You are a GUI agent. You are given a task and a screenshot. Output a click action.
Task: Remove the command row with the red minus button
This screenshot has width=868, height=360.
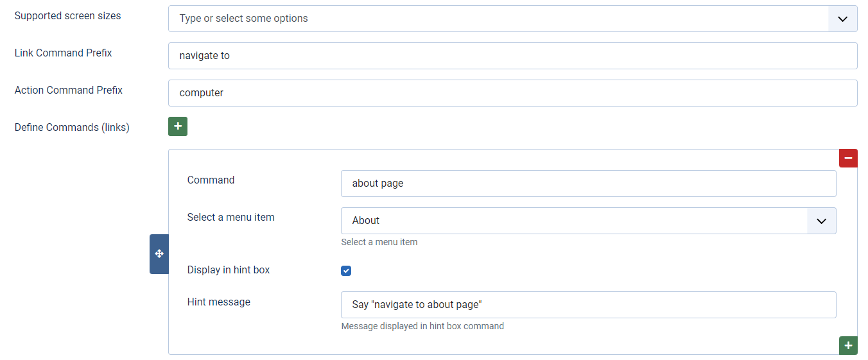click(848, 158)
